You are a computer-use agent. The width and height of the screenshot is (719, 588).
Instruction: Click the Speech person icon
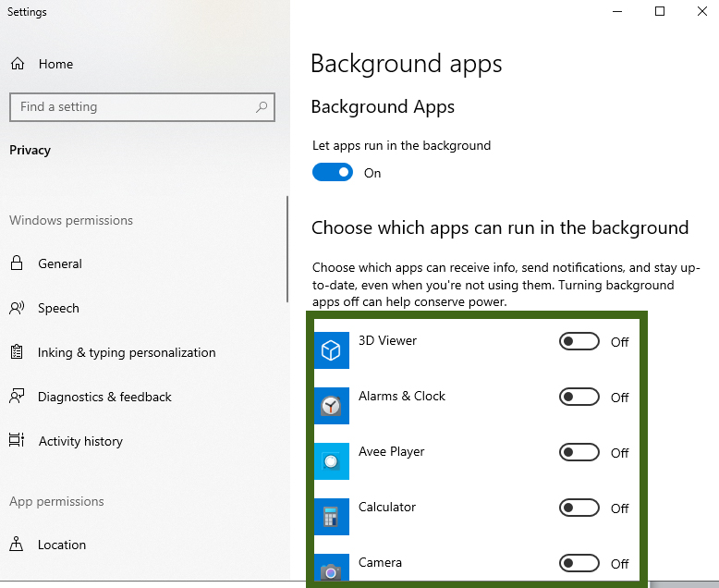[x=17, y=308]
